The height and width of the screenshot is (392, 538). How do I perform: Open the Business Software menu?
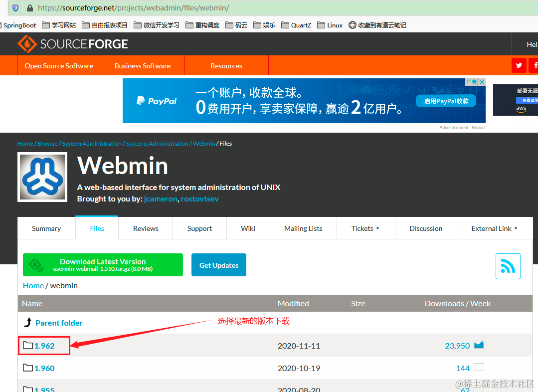pos(143,65)
